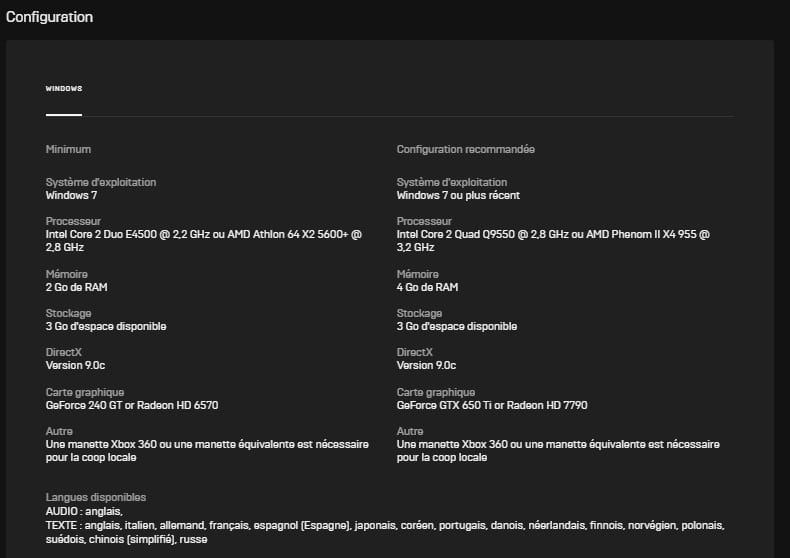Image resolution: width=790 pixels, height=558 pixels.
Task: Click the minimum Xbox 360 controller note
Action: pos(207,451)
